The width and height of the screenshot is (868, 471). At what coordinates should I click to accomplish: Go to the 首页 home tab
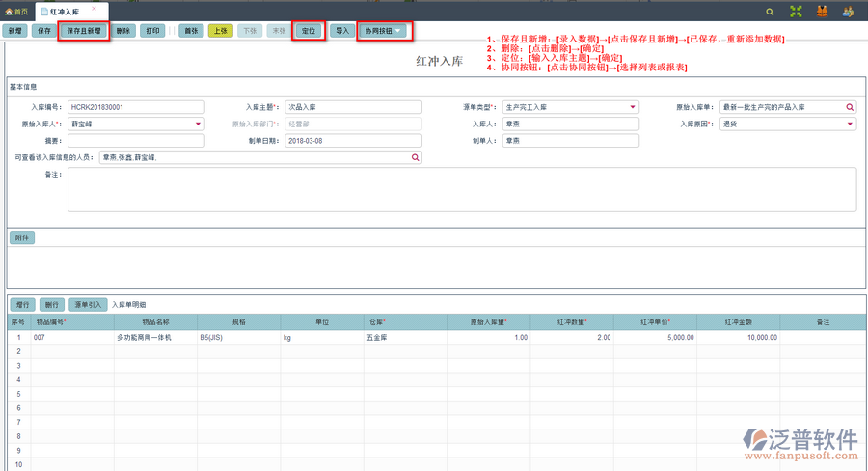(15, 12)
